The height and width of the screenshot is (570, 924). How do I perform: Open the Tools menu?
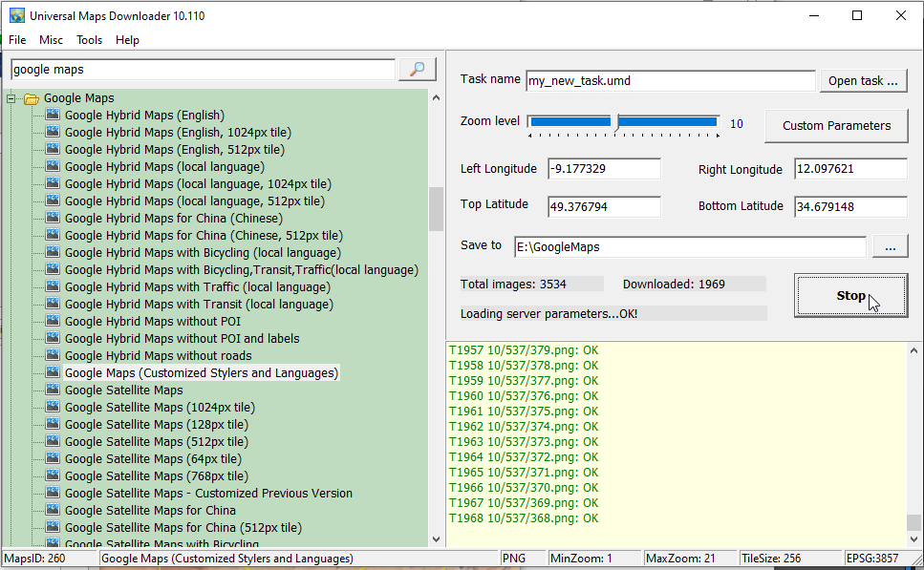click(x=89, y=40)
